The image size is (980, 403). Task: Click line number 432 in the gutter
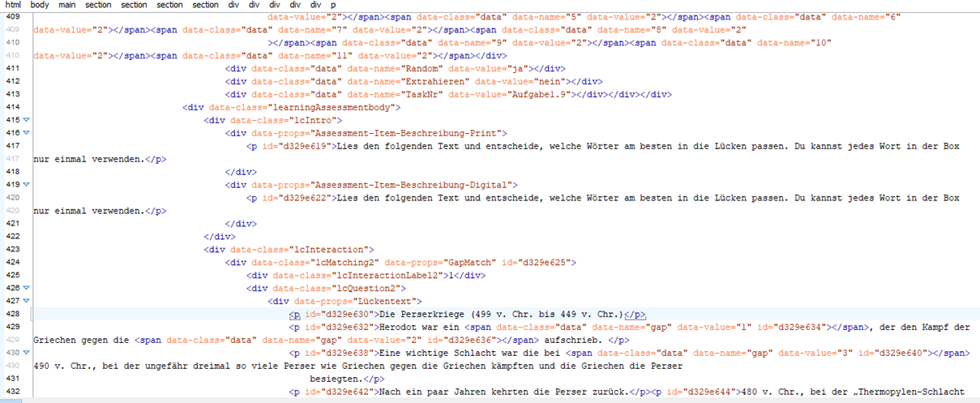(12, 392)
